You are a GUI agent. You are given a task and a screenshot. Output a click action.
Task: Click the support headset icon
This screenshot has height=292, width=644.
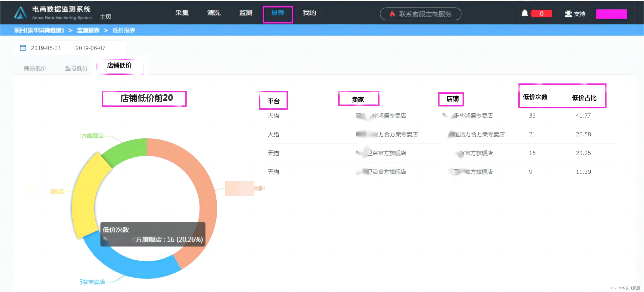(568, 14)
